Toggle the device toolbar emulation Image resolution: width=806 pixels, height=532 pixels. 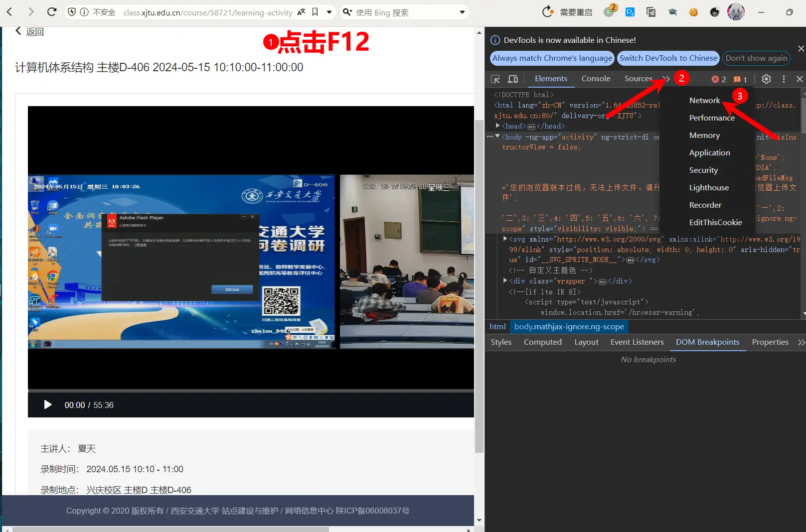point(513,79)
